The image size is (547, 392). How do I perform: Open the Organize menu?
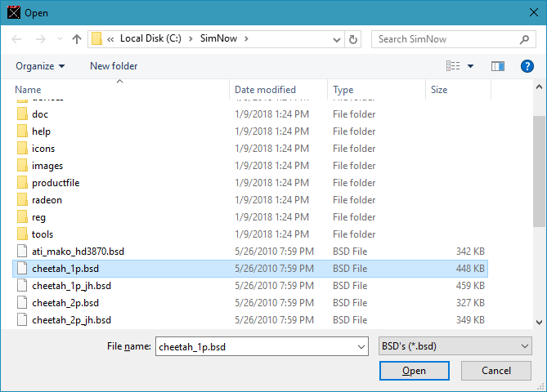(x=39, y=66)
